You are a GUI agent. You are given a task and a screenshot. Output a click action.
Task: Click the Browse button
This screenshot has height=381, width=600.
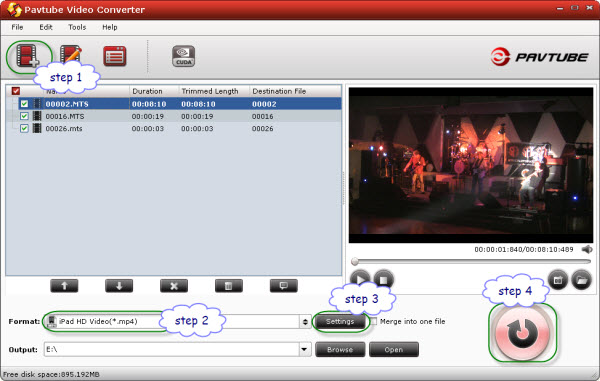pyautogui.click(x=340, y=350)
